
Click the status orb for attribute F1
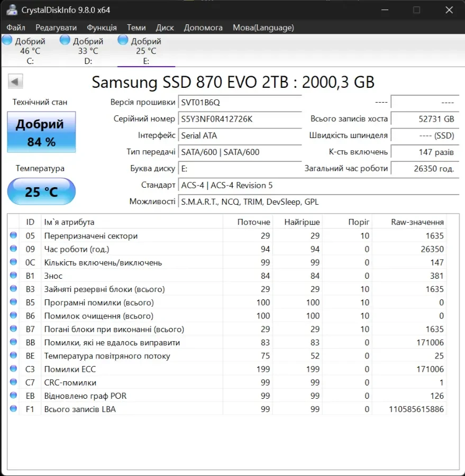pos(13,409)
